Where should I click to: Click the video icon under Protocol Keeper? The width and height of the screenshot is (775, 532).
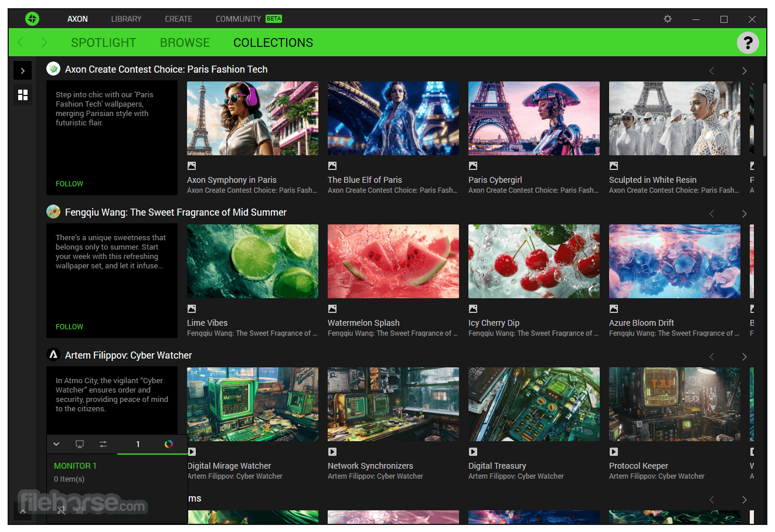click(614, 452)
